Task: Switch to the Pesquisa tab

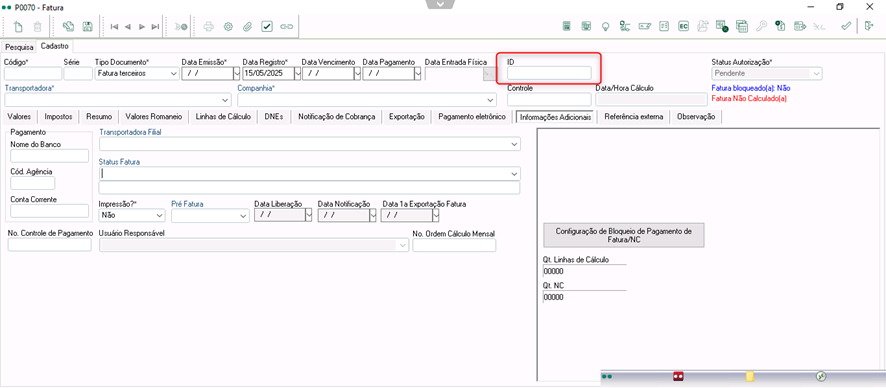Action: coord(20,47)
